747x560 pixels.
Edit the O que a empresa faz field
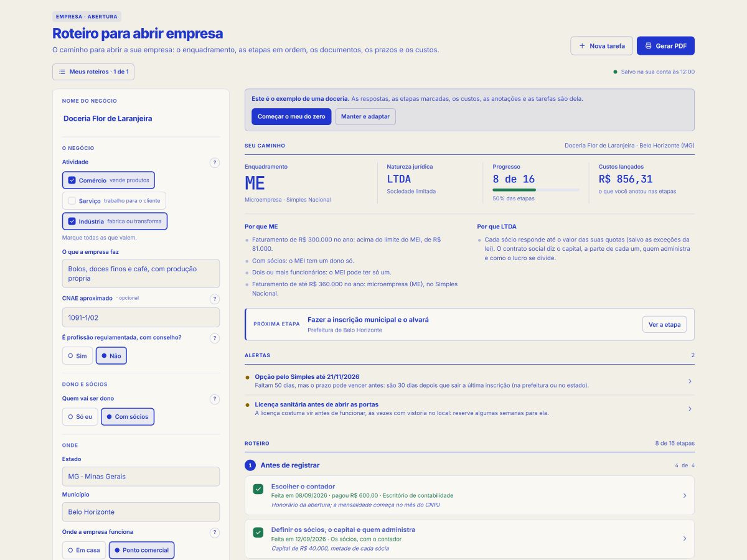click(x=141, y=274)
